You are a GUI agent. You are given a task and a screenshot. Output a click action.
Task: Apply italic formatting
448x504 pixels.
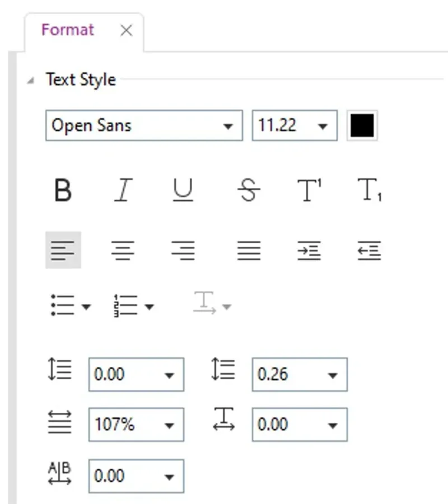click(124, 191)
